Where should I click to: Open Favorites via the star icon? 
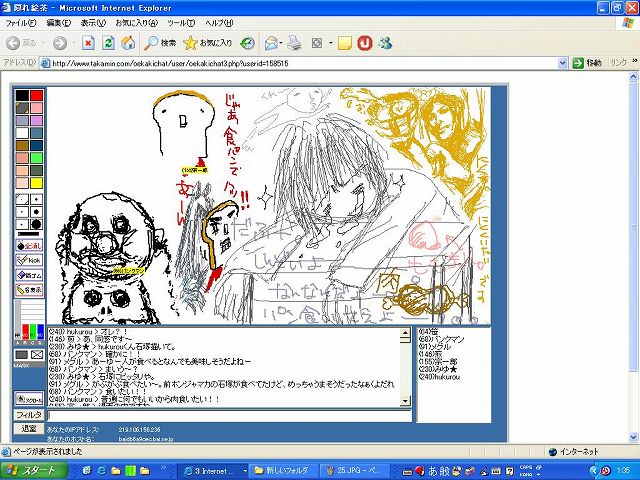[x=207, y=43]
